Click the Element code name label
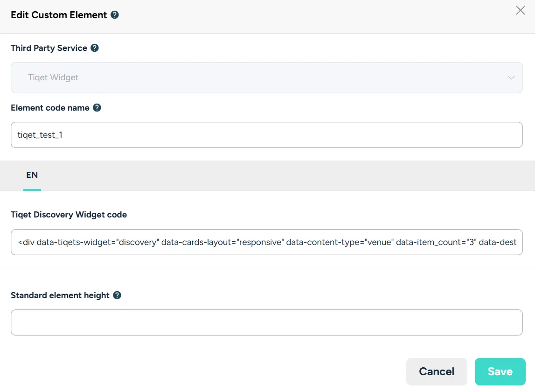Image resolution: width=535 pixels, height=392 pixels. [x=50, y=108]
